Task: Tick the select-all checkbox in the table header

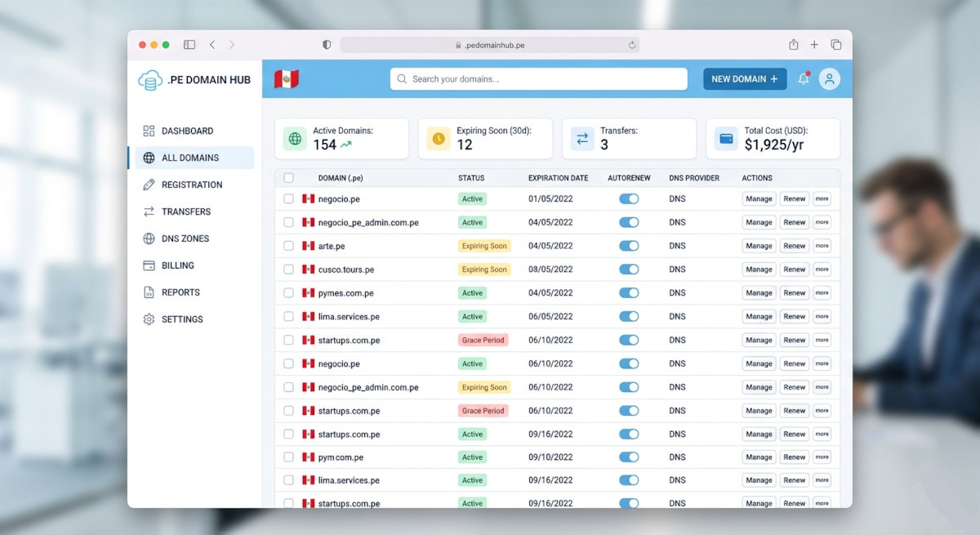Action: [288, 178]
